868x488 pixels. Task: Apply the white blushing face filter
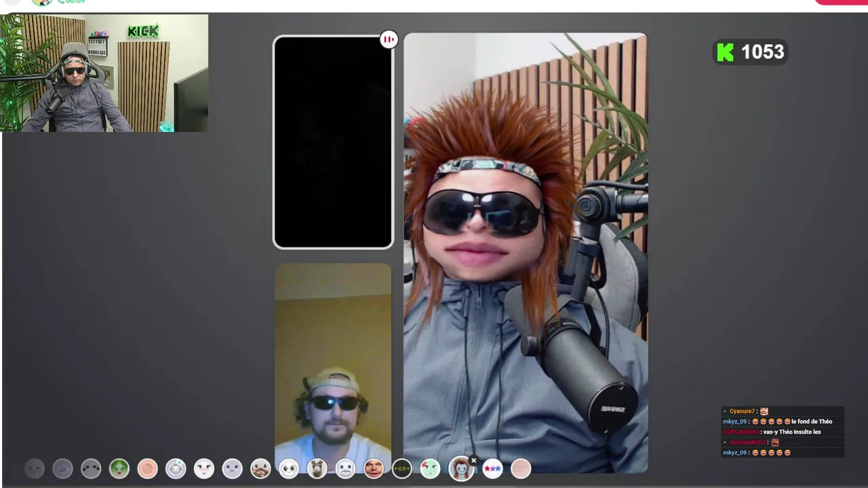point(204,468)
